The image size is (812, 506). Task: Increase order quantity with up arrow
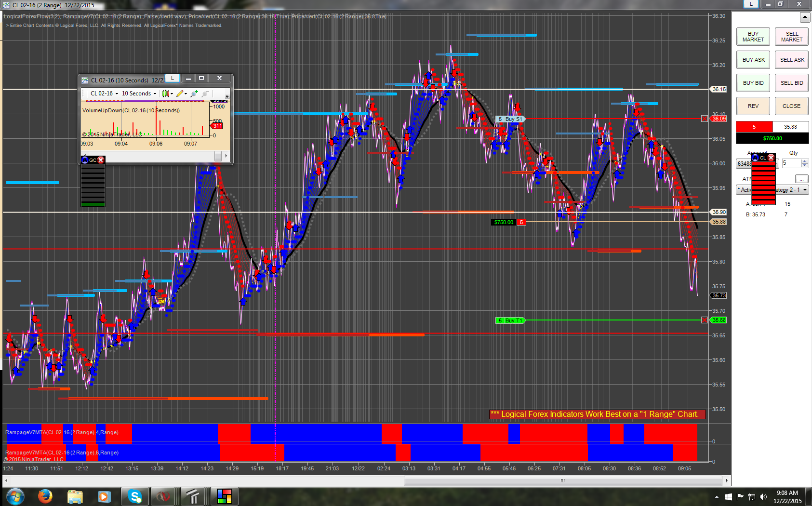[x=804, y=161]
